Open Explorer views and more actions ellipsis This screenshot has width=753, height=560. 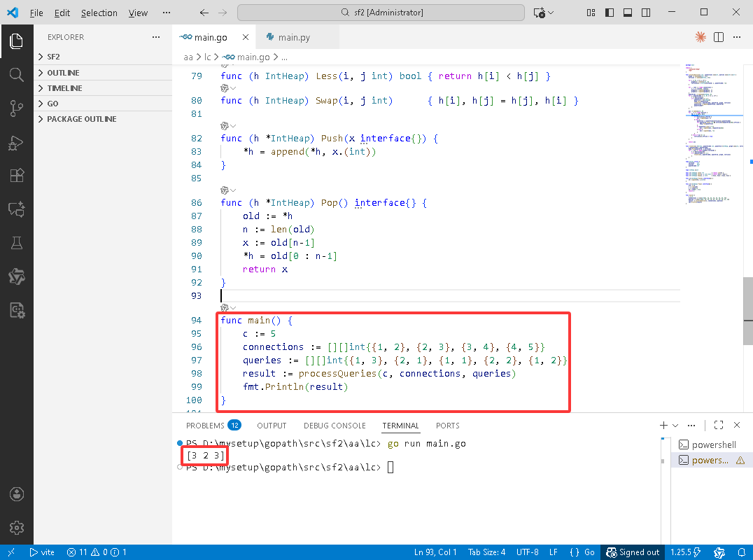pos(156,37)
